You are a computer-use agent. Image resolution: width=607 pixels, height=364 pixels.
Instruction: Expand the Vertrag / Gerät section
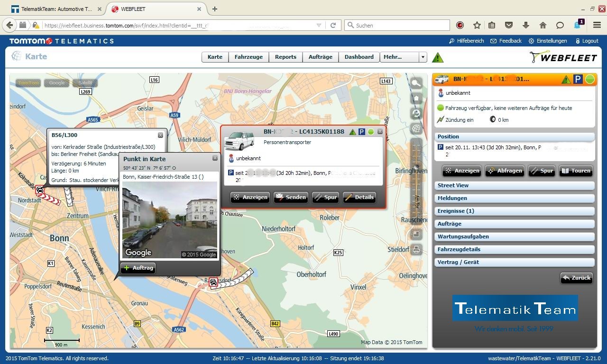pyautogui.click(x=515, y=262)
